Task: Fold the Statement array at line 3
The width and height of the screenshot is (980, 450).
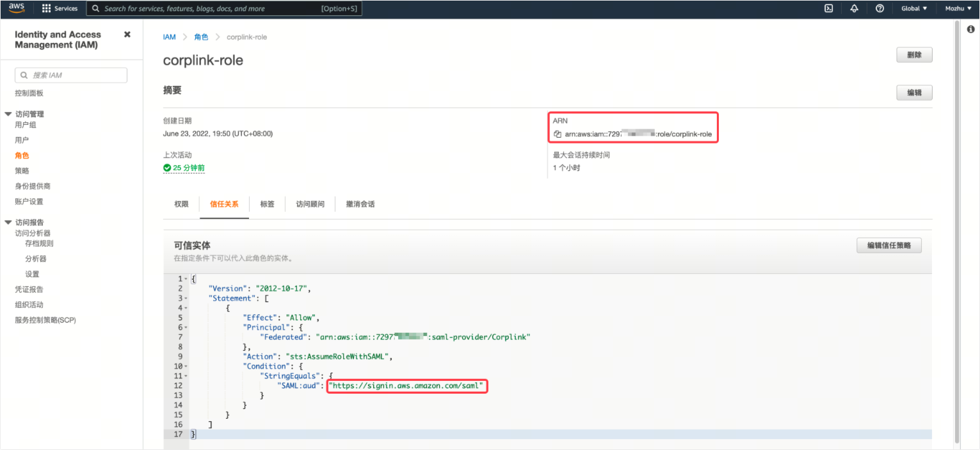Action: point(186,298)
